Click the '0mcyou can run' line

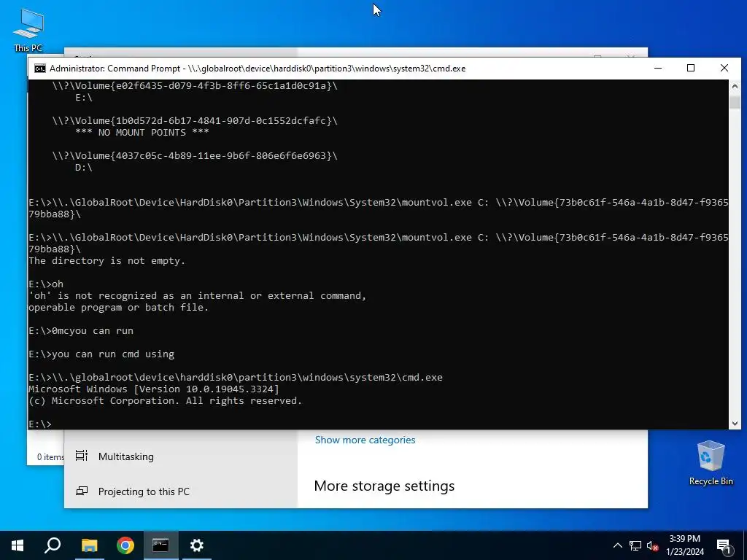pos(81,331)
